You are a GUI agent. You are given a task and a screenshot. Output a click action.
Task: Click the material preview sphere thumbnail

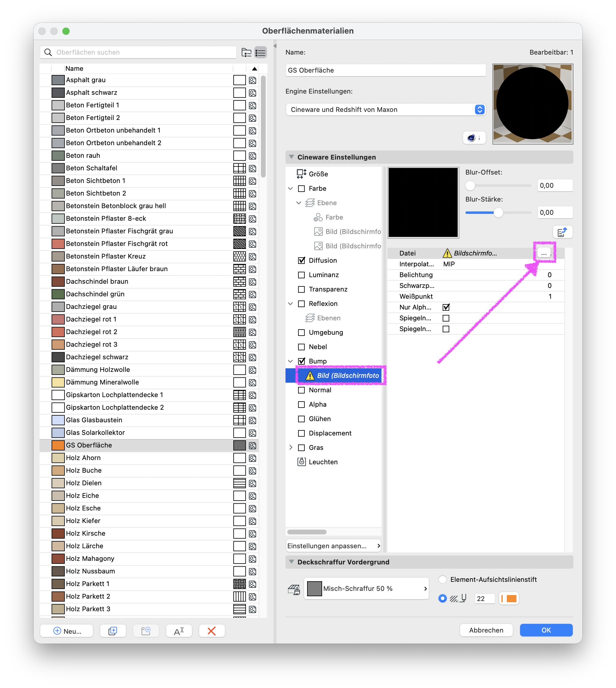tap(532, 103)
